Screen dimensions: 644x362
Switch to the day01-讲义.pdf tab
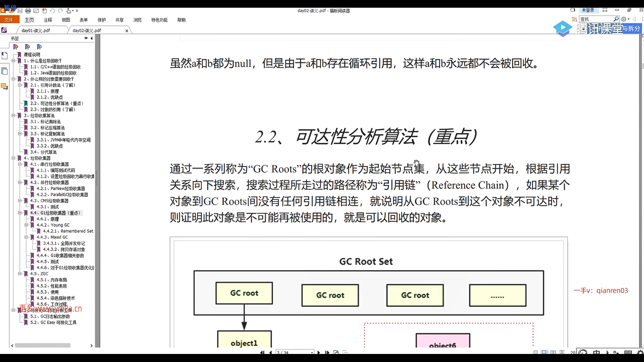coord(36,31)
